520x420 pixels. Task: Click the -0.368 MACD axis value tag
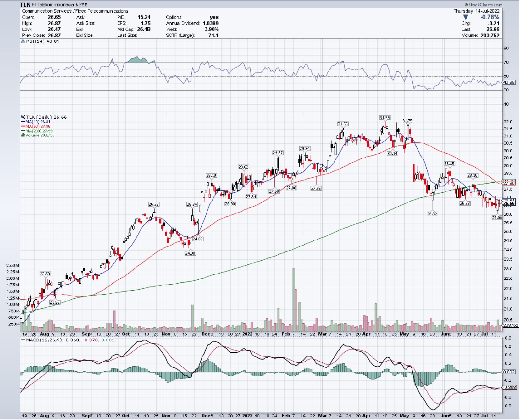click(510, 387)
